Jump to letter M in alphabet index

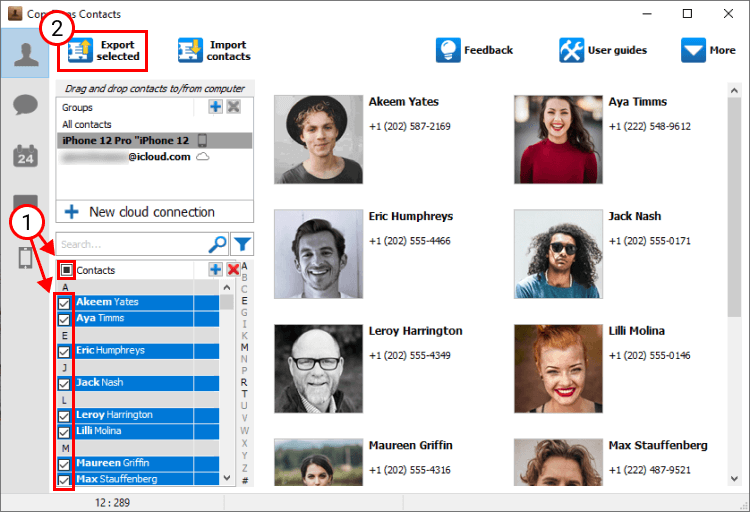244,347
